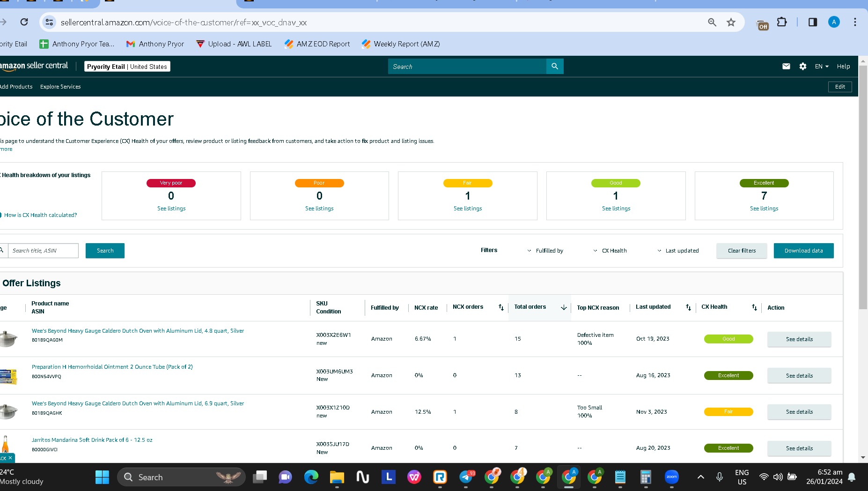See listings under Poor
This screenshot has height=491, width=868.
[x=319, y=208]
